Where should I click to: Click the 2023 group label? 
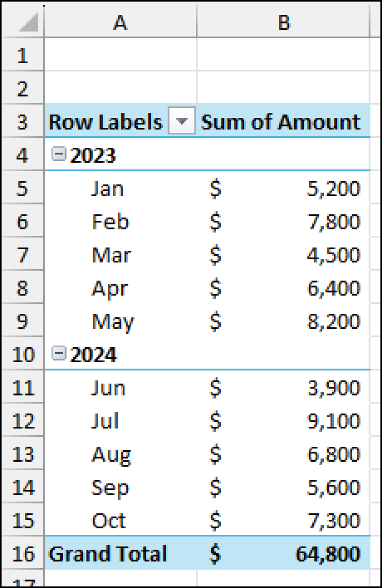[x=94, y=154]
